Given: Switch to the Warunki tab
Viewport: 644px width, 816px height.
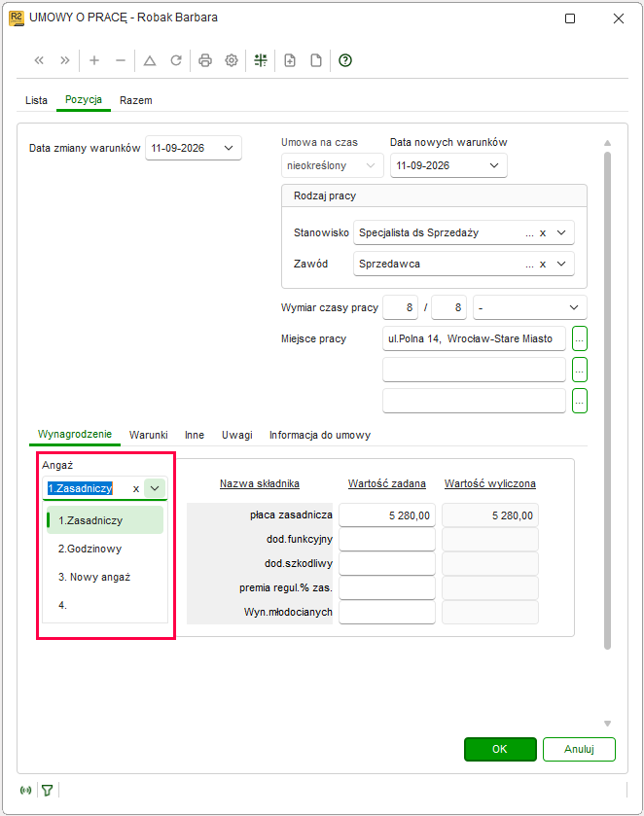Looking at the screenshot, I should [x=149, y=435].
